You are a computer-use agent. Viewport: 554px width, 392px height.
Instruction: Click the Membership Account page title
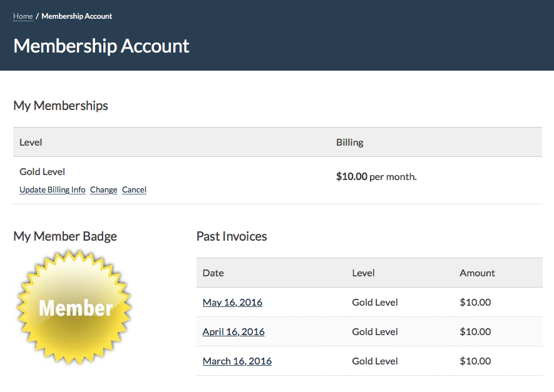(101, 46)
